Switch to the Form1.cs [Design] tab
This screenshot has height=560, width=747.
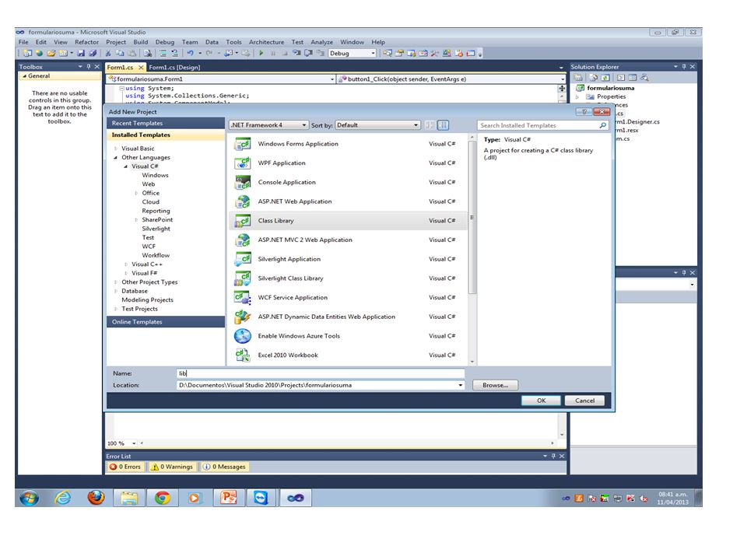(x=174, y=68)
